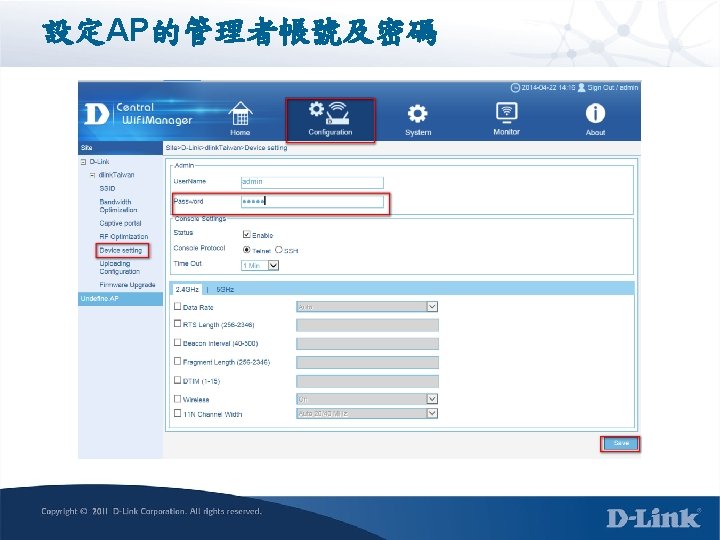Open the About info icon

[x=595, y=113]
